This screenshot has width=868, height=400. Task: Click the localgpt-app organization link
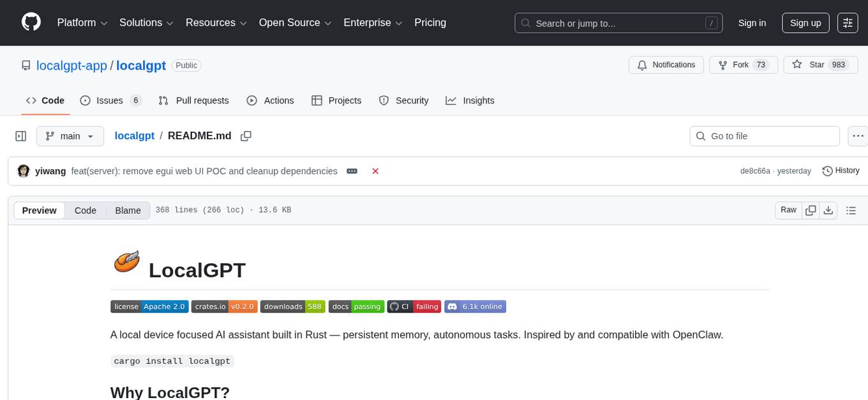(x=71, y=65)
